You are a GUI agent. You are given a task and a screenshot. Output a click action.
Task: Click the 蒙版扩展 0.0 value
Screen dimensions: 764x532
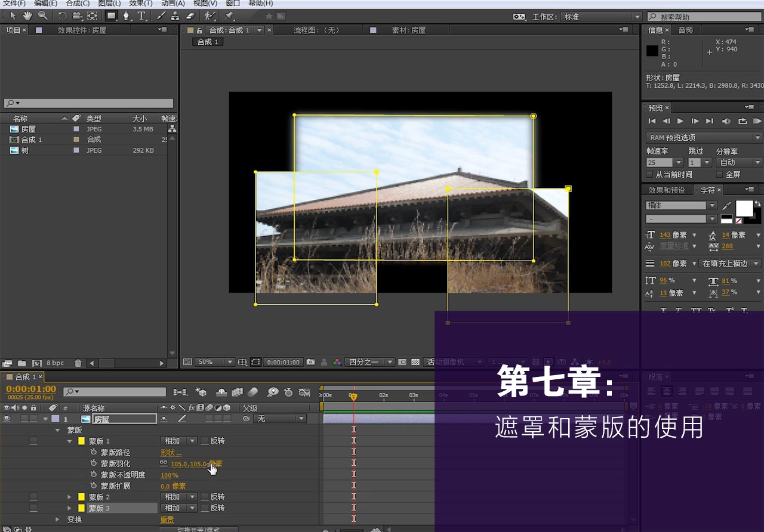[x=165, y=487]
